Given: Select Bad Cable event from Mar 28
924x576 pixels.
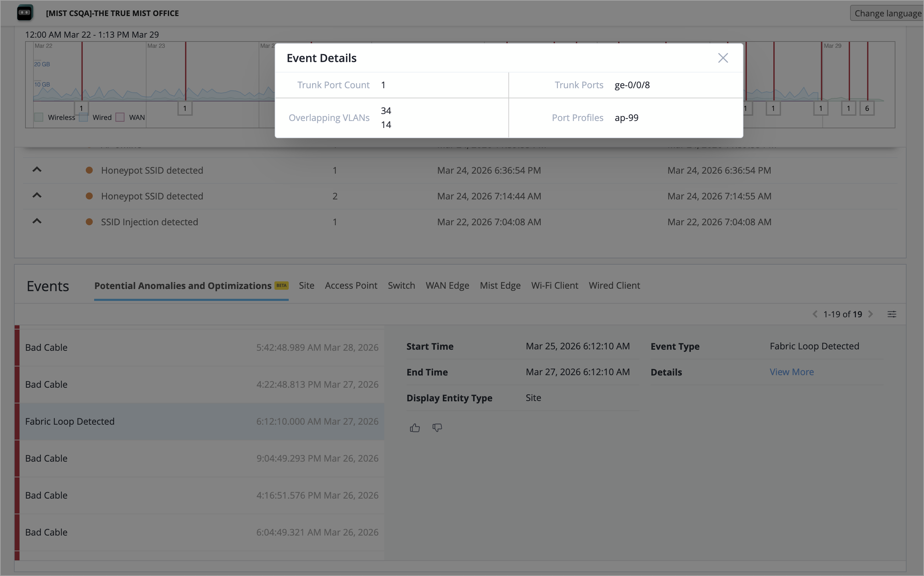Looking at the screenshot, I should pyautogui.click(x=202, y=347).
